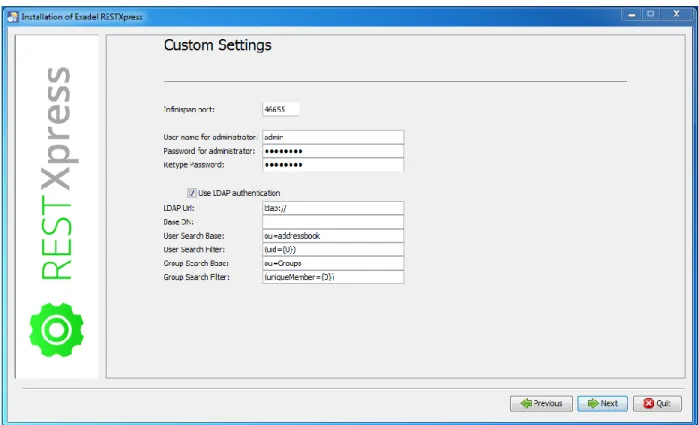This screenshot has width=699, height=425.
Task: Click the LDAP Url label
Action: tap(179, 208)
